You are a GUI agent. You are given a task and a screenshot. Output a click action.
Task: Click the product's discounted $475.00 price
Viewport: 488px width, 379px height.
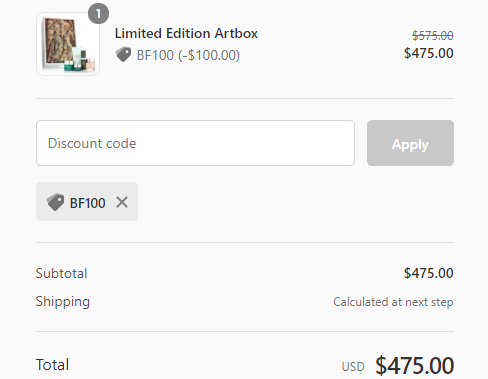tap(429, 53)
